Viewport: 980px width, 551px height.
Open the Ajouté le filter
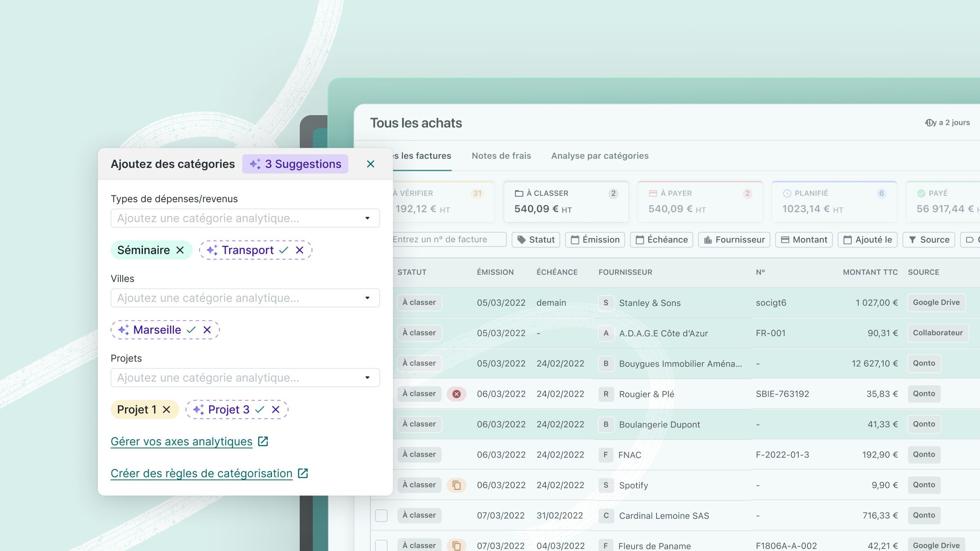click(868, 240)
